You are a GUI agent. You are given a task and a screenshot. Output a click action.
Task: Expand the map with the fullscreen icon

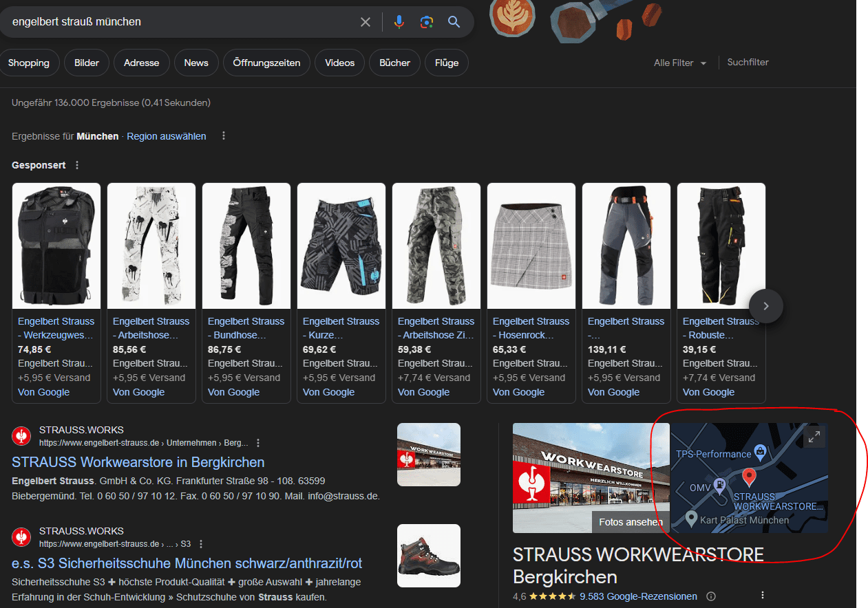tap(814, 437)
